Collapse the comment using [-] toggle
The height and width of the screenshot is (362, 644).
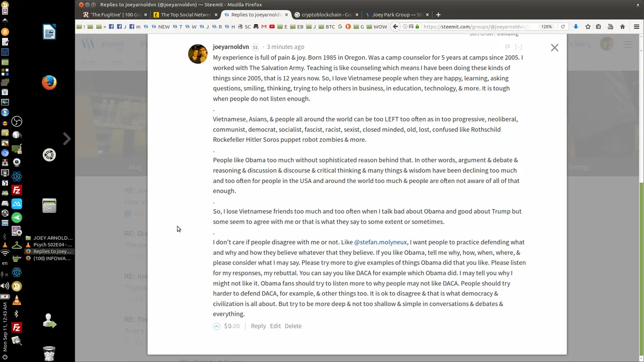518,47
